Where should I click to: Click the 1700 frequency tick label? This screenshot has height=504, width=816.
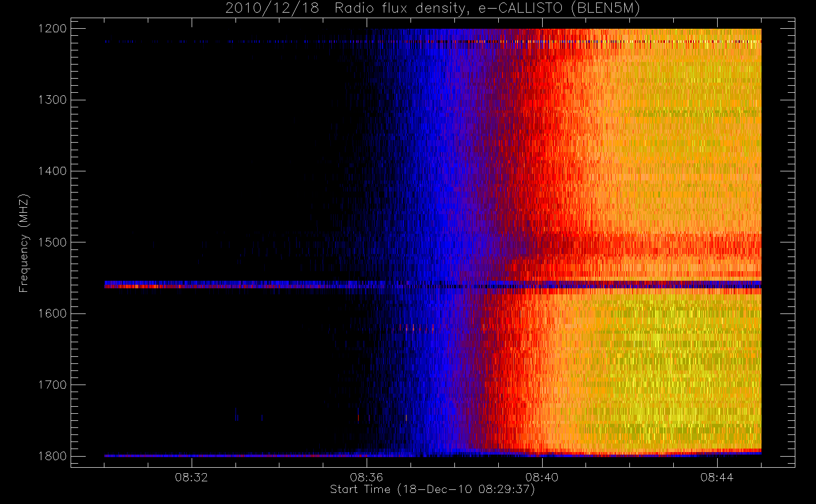click(x=52, y=385)
